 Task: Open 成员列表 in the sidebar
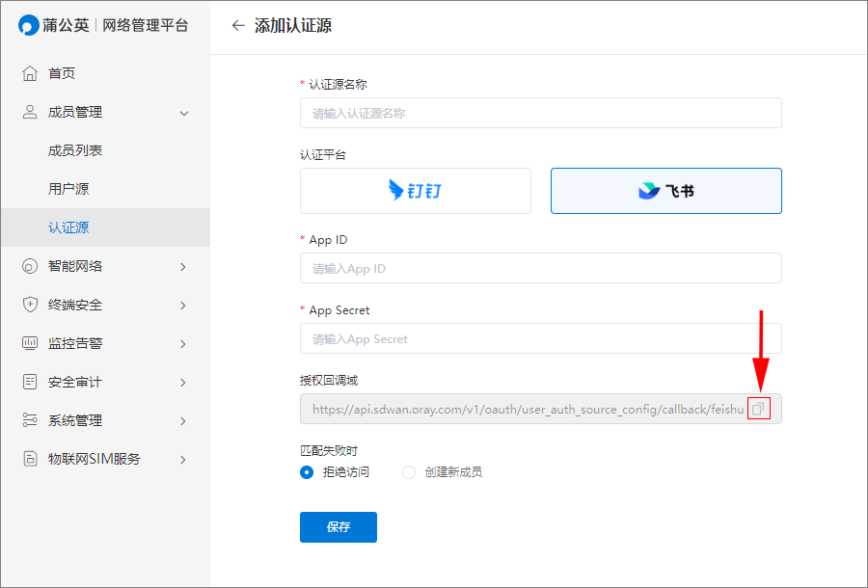pyautogui.click(x=74, y=150)
